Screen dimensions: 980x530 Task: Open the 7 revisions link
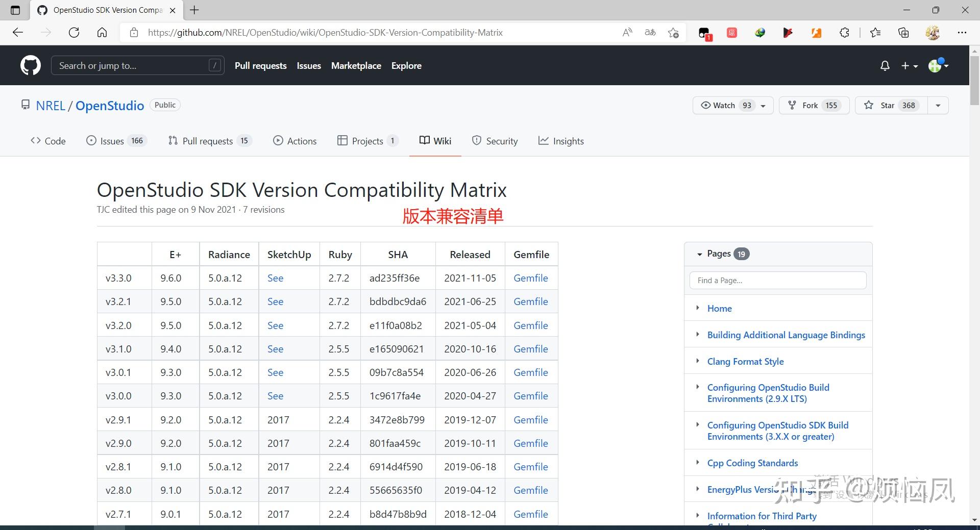[x=264, y=210]
